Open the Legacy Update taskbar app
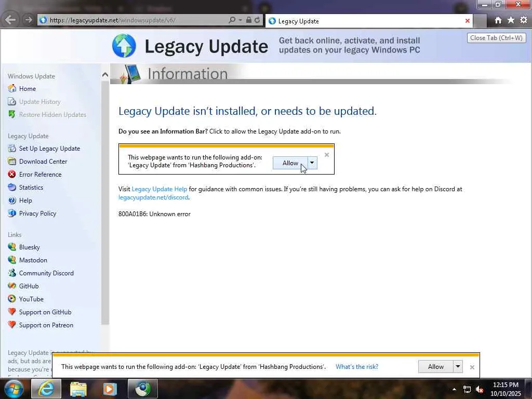 (x=142, y=389)
